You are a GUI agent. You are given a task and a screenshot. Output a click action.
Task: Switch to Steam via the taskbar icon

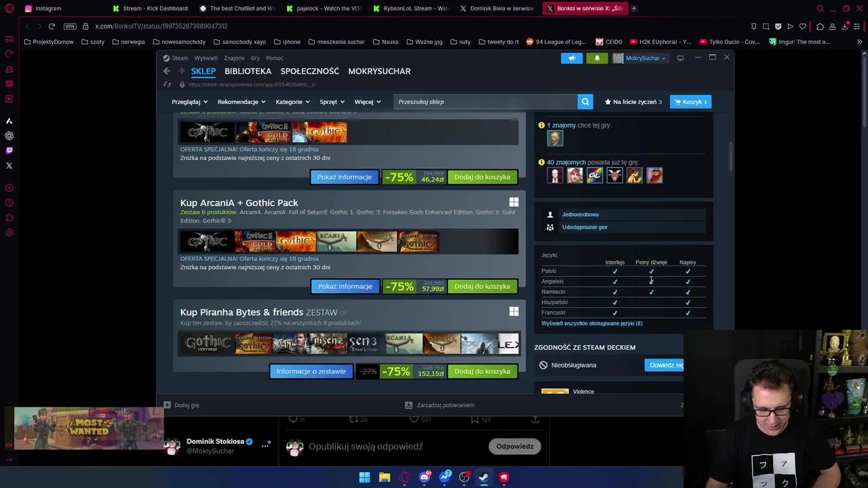pyautogui.click(x=484, y=477)
